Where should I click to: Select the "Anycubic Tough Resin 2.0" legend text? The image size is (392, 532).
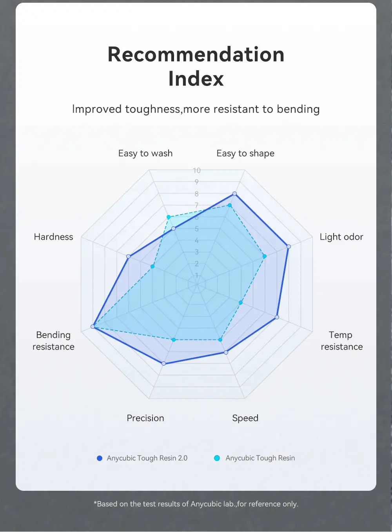[x=147, y=458]
